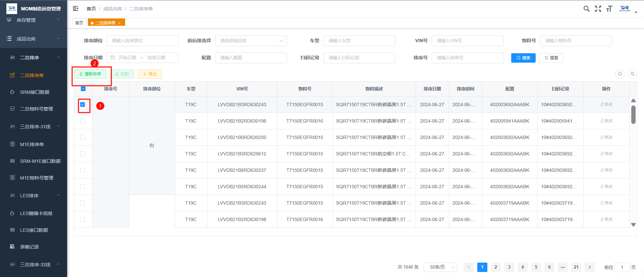The image size is (644, 277).
Task: Open the 50条/页 page size dropdown
Action: click(x=440, y=267)
